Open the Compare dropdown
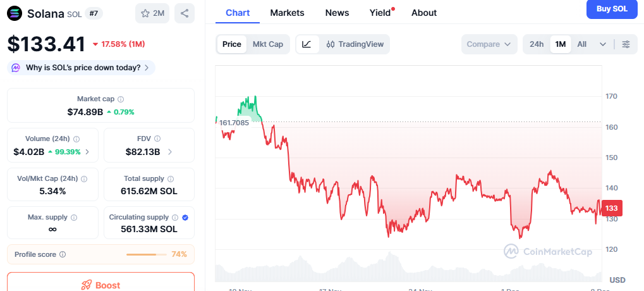644x291 pixels. (x=489, y=44)
